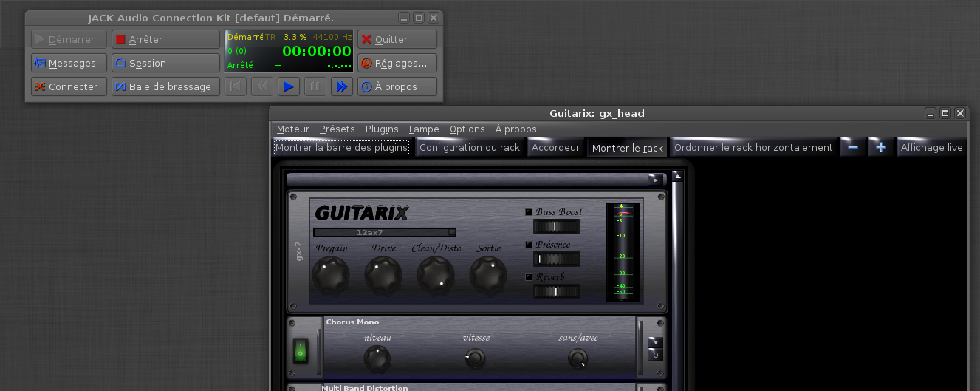Open the Plugins menu in Guitarix
The height and width of the screenshot is (391, 980).
coord(382,129)
